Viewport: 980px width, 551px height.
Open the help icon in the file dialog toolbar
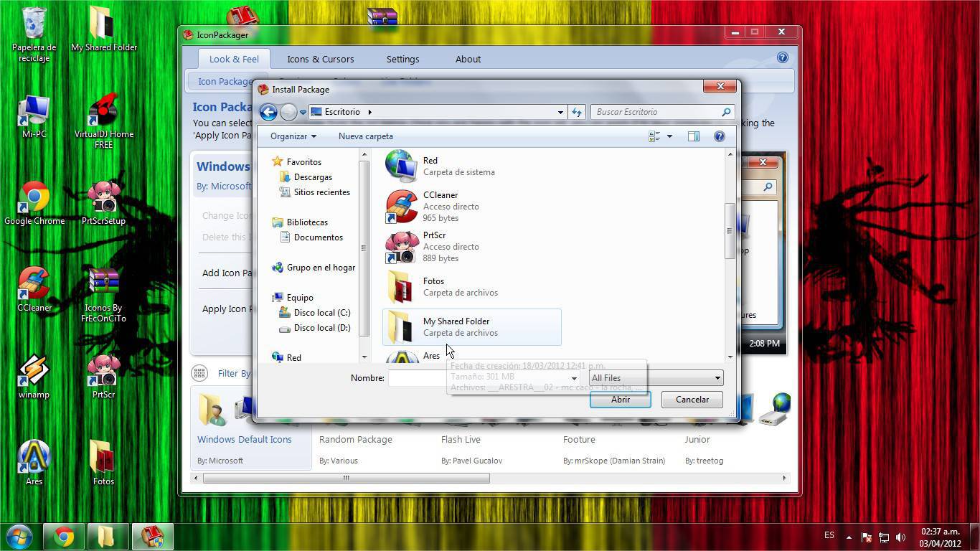point(719,136)
